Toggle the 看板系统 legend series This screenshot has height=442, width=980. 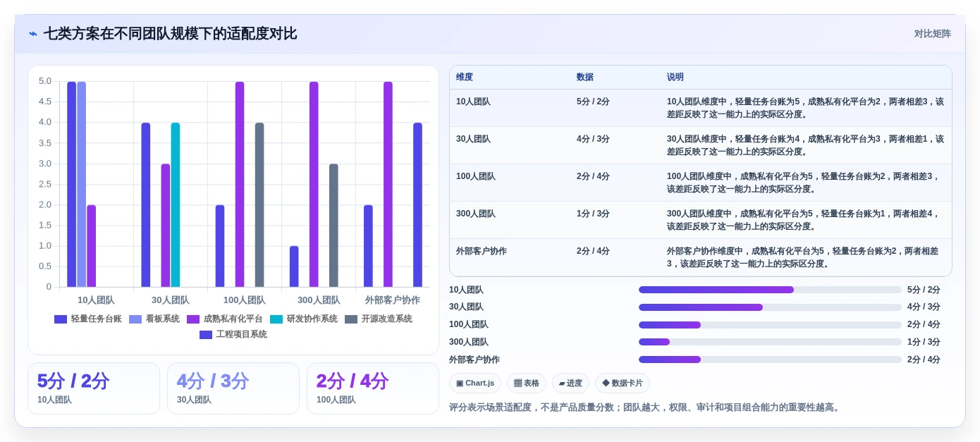pos(154,319)
